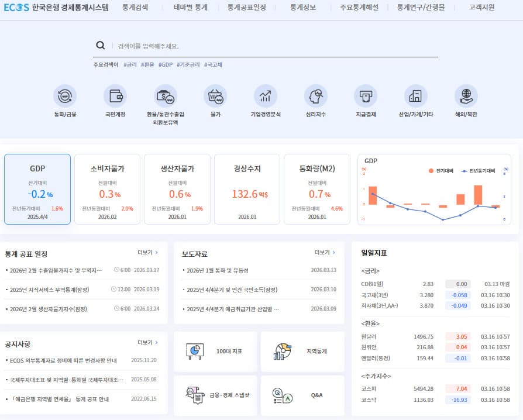
Task: Open the 환율/통관수출입 외환보유액 icon
Action: (x=165, y=95)
